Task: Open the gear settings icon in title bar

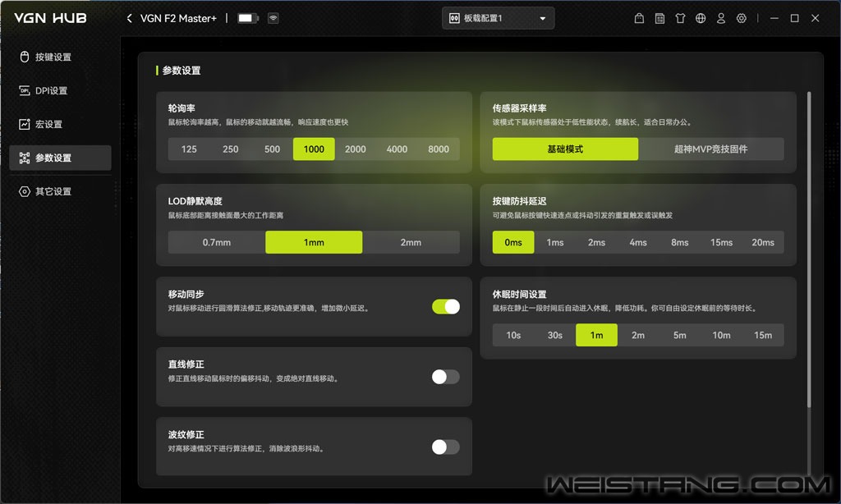Action: click(742, 18)
